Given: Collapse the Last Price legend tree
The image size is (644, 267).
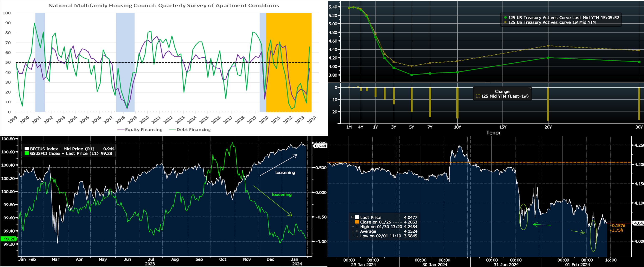Looking at the screenshot, I should tap(353, 217).
